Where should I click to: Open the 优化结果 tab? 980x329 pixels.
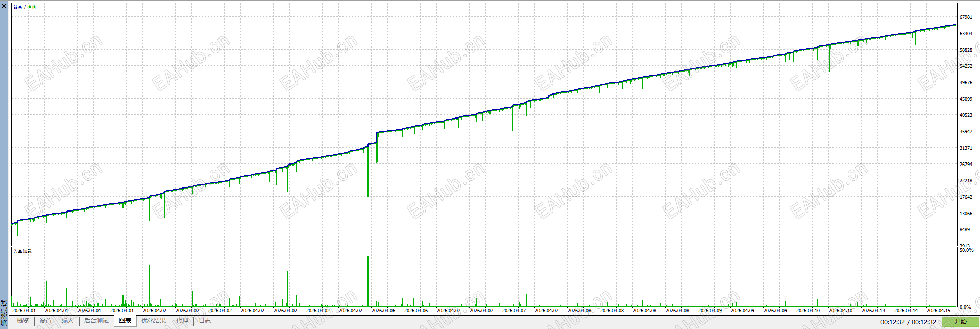154,321
